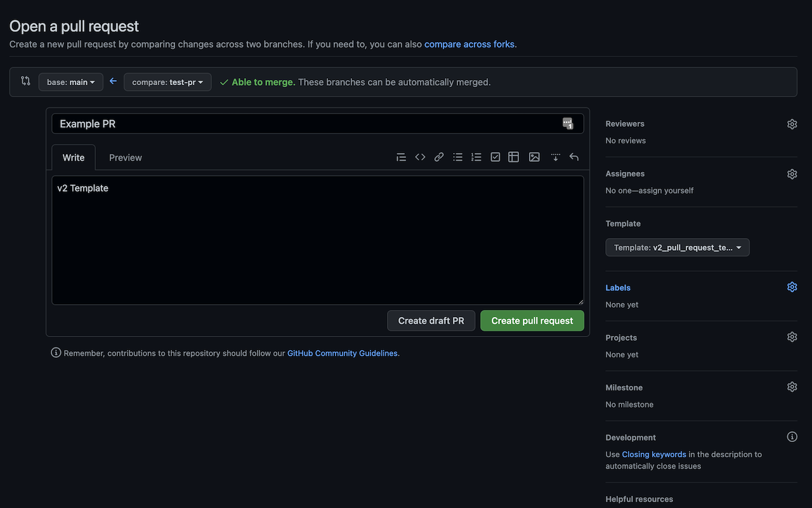The image size is (812, 508).
Task: Insert a numbered list
Action: click(x=476, y=156)
